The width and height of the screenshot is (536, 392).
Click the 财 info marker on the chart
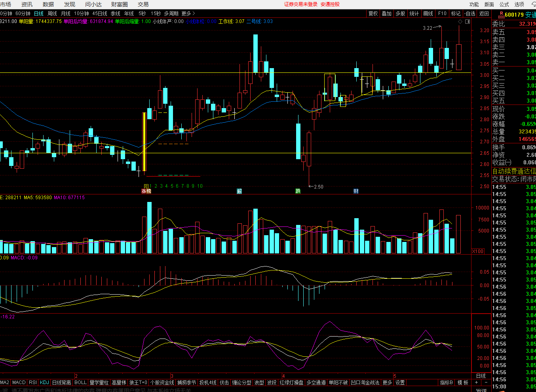[356, 191]
